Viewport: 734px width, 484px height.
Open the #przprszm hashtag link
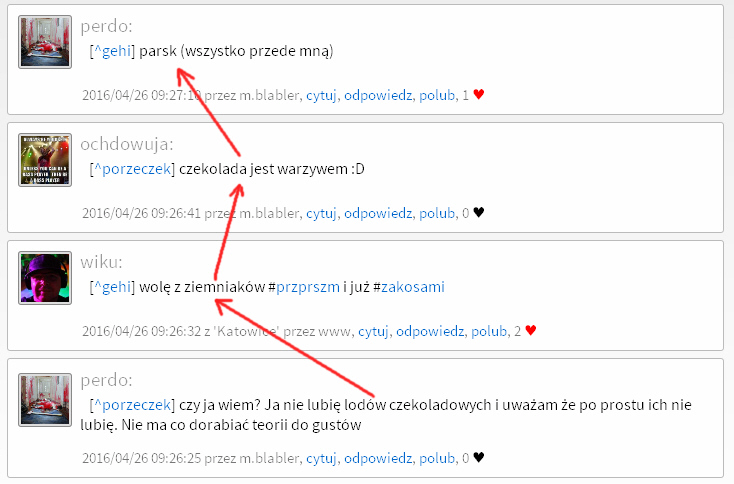308,287
